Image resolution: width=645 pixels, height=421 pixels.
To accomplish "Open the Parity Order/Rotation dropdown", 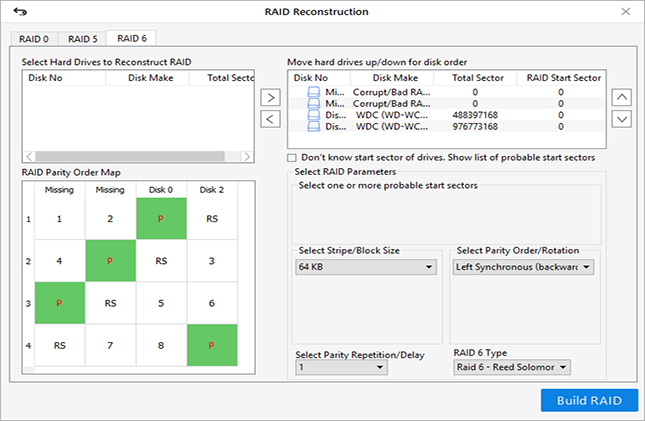I will tap(523, 267).
